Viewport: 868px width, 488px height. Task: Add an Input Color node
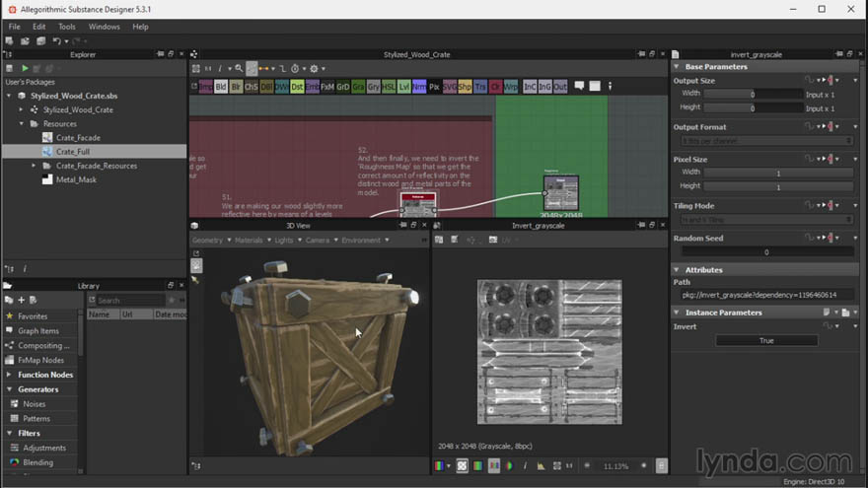(530, 87)
